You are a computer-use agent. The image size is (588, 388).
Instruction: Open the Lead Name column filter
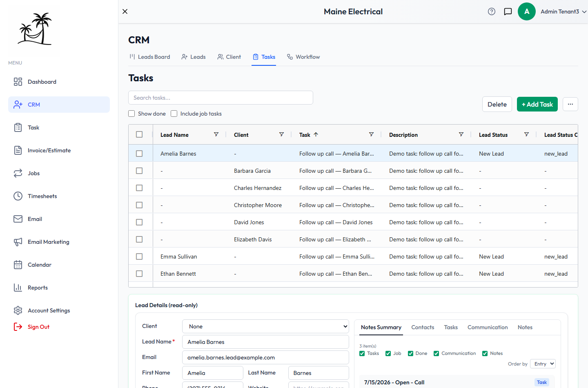click(216, 134)
